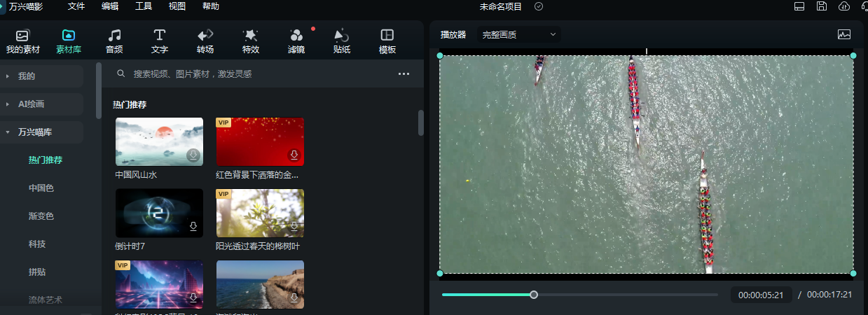Click the save project floppy icon
868x315 pixels.
822,6
